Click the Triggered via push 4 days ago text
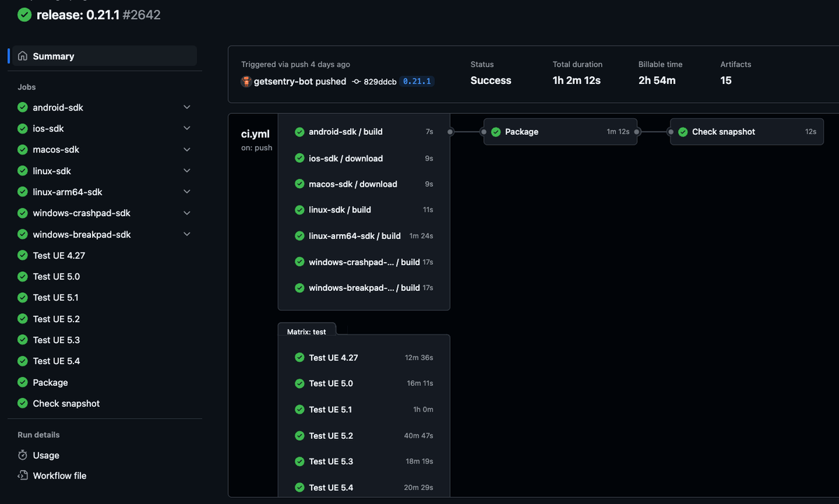839x504 pixels. (x=296, y=64)
